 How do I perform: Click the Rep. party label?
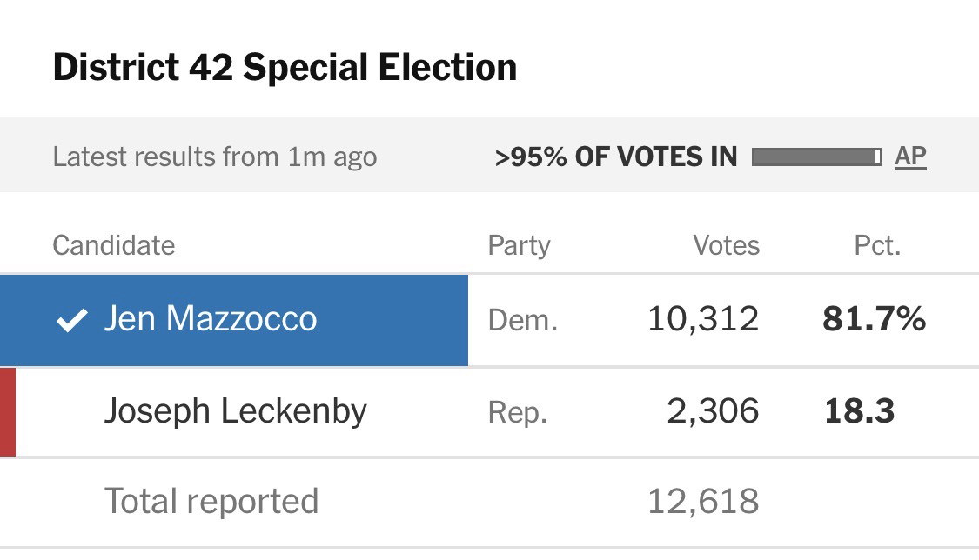coord(517,411)
